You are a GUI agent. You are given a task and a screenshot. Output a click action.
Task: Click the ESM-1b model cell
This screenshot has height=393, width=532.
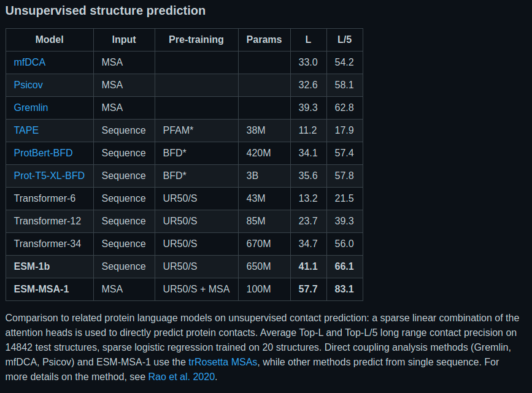[32, 266]
